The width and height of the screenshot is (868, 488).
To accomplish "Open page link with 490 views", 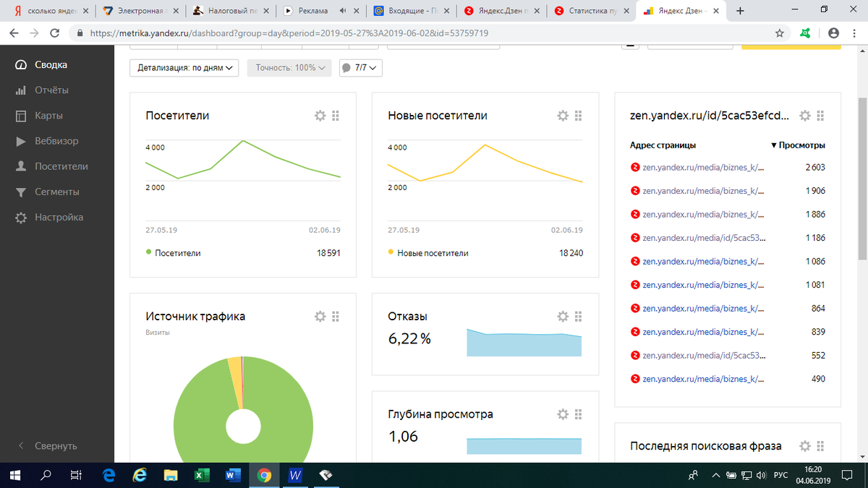I will pyautogui.click(x=702, y=379).
